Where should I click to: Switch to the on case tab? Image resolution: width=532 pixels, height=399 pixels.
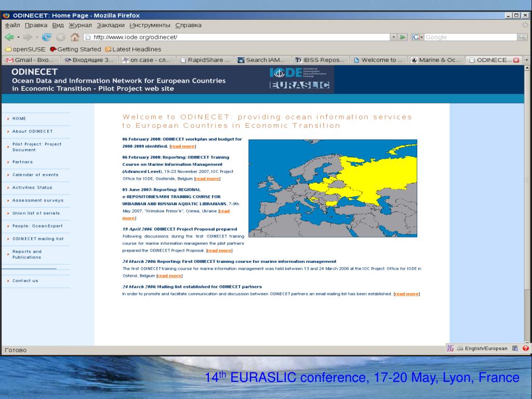pos(147,60)
